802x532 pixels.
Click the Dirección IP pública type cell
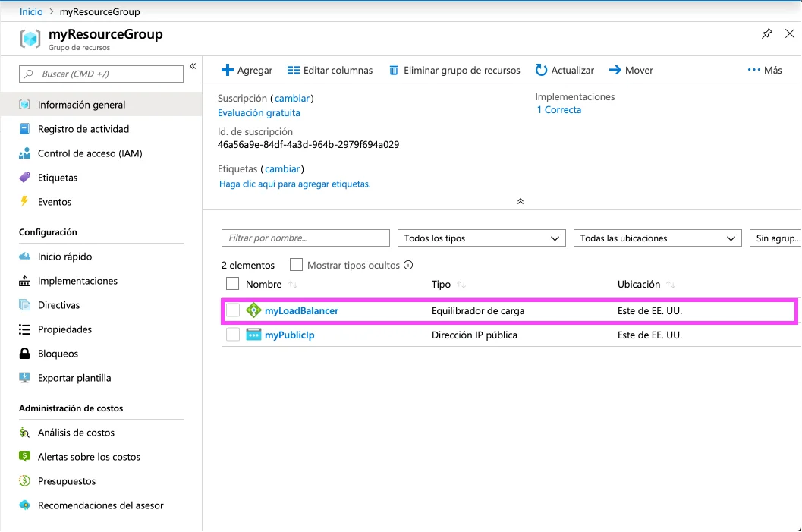pyautogui.click(x=475, y=335)
